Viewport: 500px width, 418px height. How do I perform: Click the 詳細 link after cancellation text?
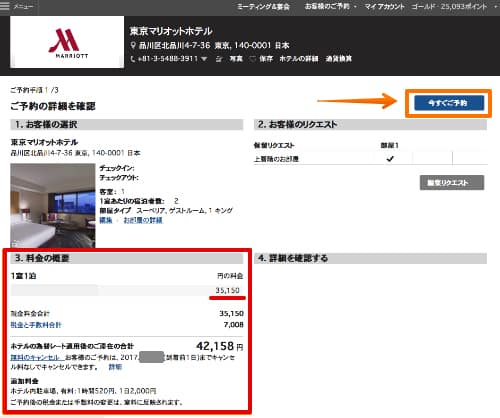(x=115, y=367)
